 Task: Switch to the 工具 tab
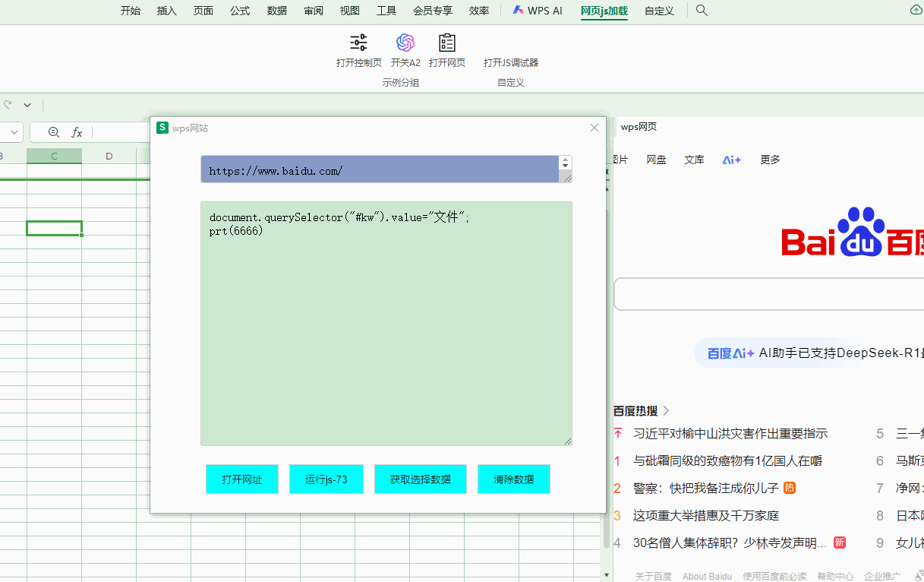click(386, 11)
